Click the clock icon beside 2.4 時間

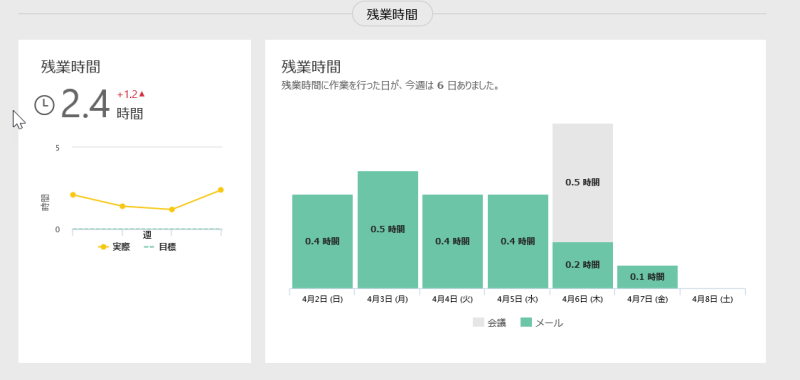44,105
